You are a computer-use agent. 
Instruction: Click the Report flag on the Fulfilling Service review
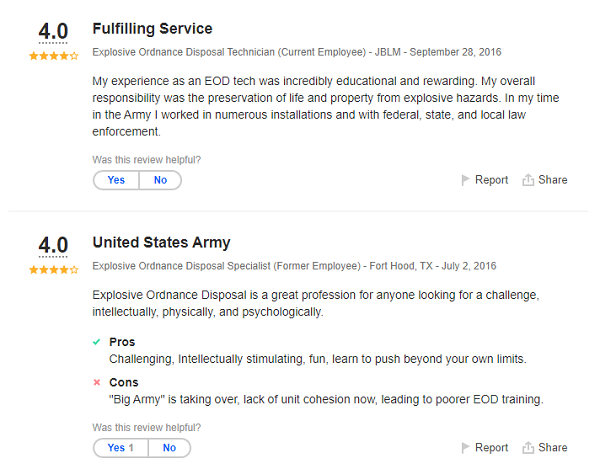485,180
